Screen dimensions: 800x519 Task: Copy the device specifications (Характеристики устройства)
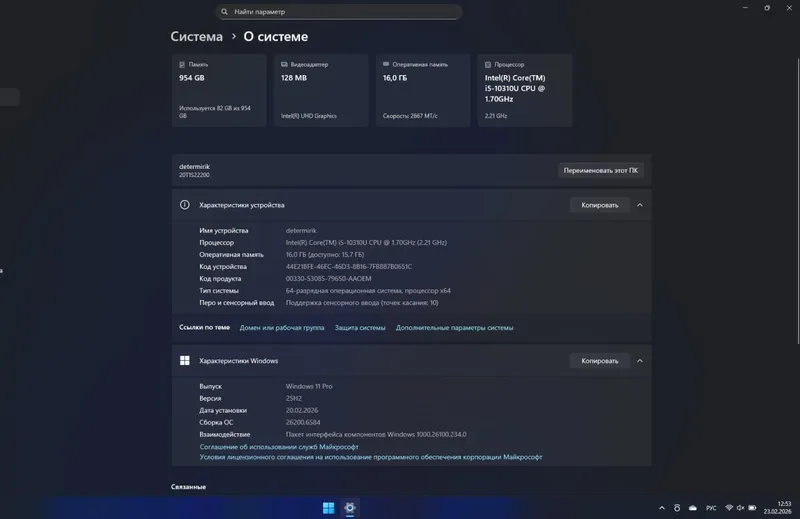click(x=599, y=205)
